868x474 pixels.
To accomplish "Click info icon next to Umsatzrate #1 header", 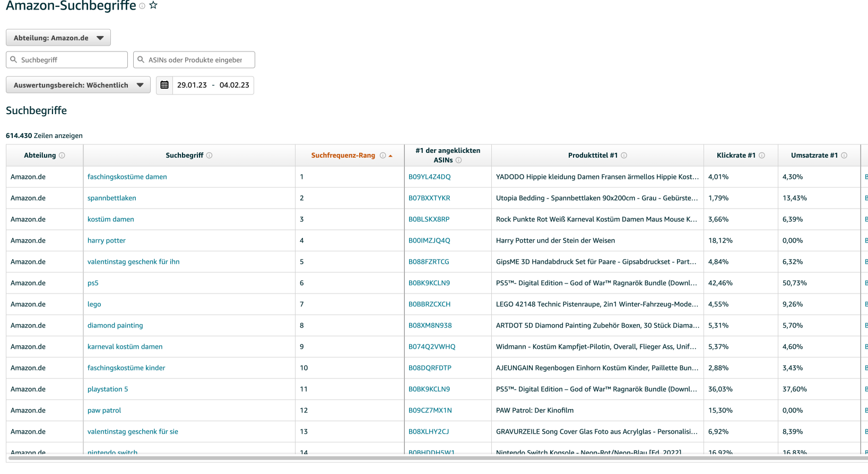I will click(844, 155).
